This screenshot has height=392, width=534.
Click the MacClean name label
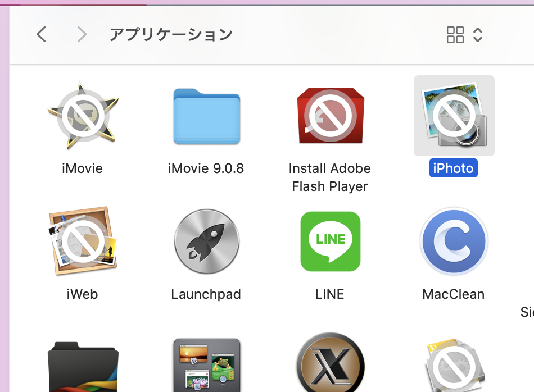tap(453, 294)
